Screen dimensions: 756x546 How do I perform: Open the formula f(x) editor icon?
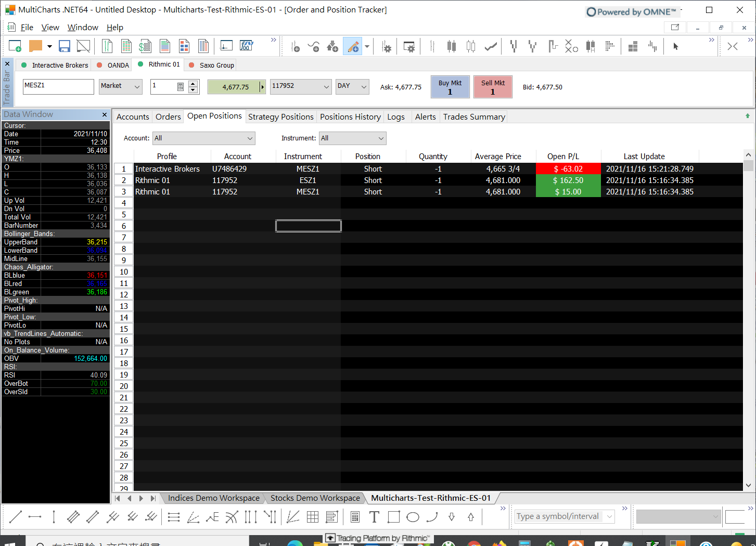point(246,46)
